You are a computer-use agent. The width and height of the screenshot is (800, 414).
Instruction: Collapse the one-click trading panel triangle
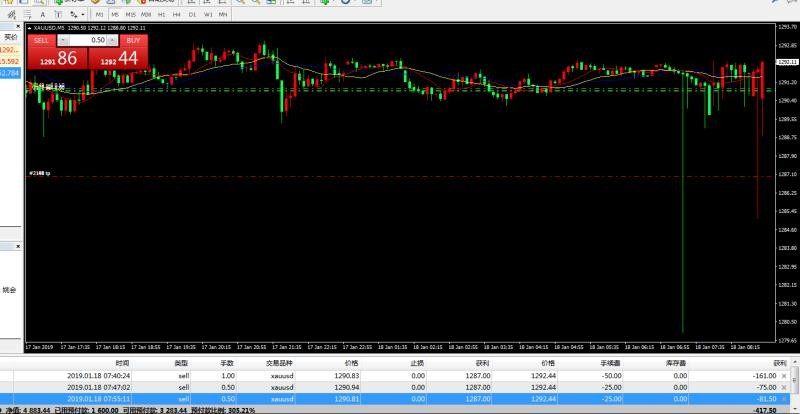click(x=30, y=28)
